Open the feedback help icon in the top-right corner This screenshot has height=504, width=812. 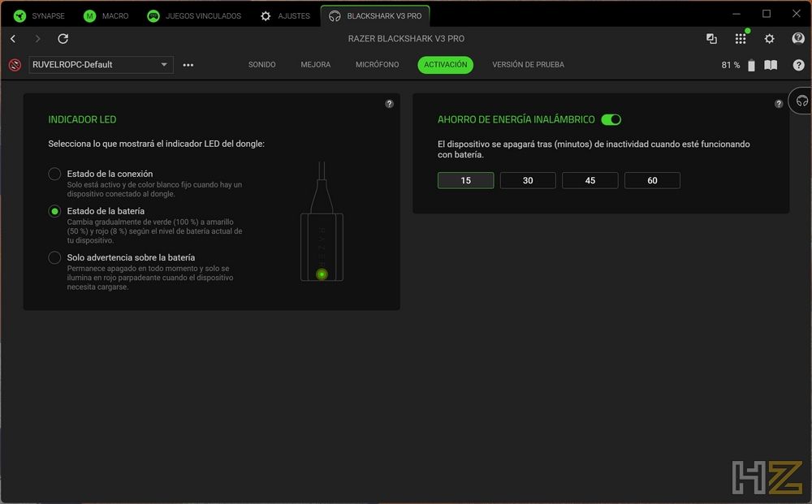(x=798, y=38)
